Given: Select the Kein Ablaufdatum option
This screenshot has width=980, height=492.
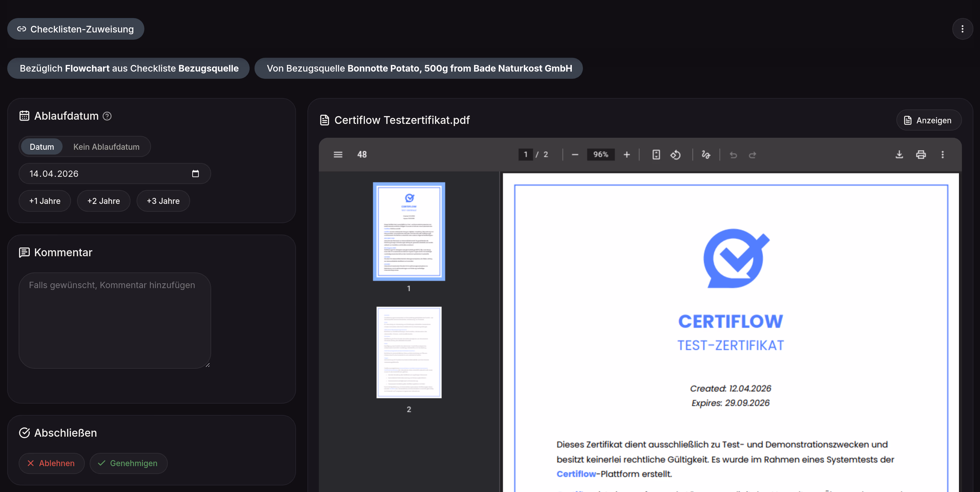Looking at the screenshot, I should coord(106,147).
